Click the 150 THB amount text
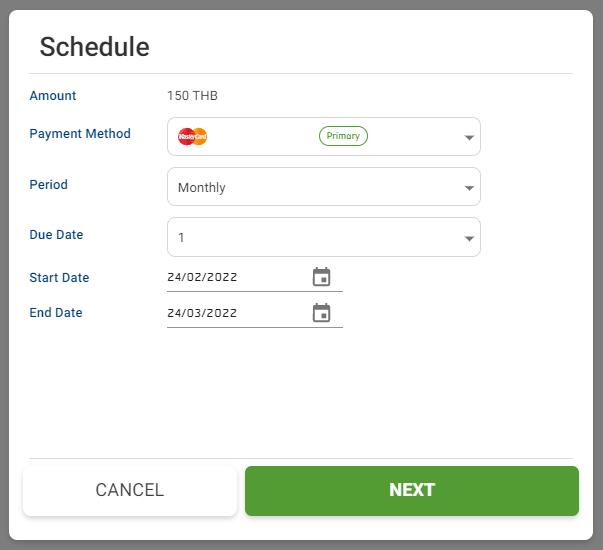This screenshot has width=603, height=550. 192,95
